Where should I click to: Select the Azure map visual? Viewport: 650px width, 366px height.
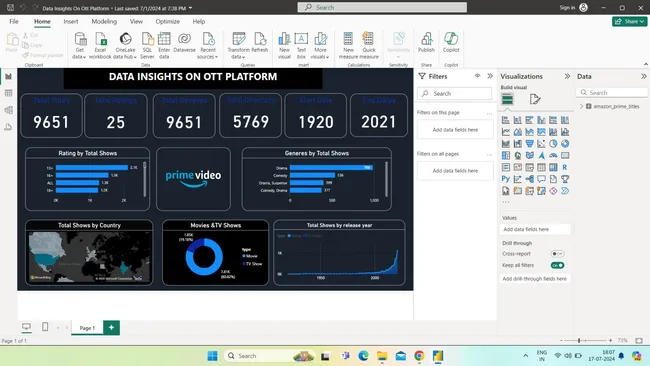(541, 155)
